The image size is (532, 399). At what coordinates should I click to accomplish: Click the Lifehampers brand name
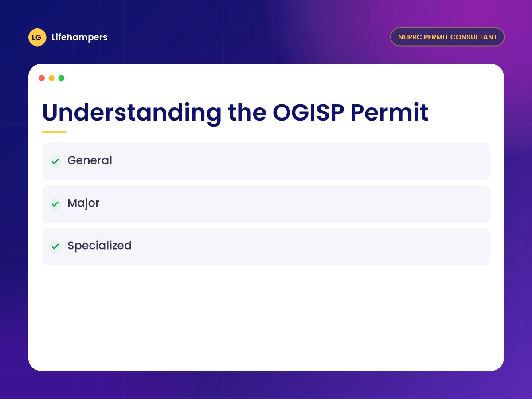(79, 37)
